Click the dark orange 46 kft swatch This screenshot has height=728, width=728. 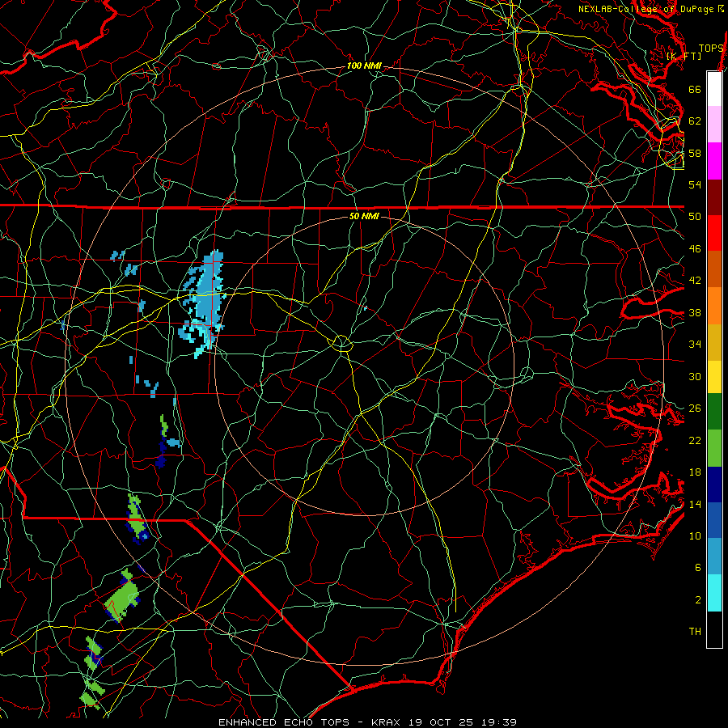point(714,269)
